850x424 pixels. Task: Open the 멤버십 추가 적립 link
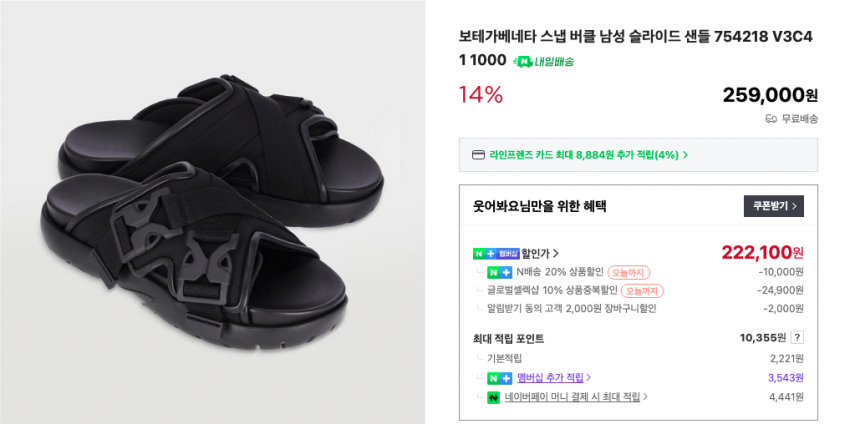click(553, 378)
